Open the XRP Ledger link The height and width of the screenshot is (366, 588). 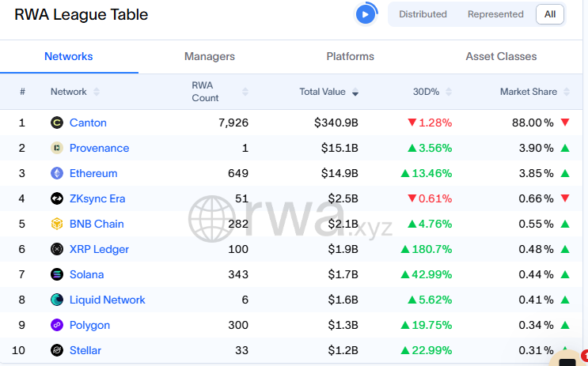pos(100,249)
